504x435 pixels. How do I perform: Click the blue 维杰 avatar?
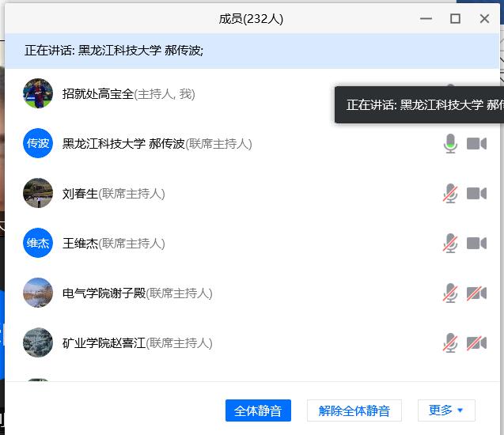tap(38, 244)
